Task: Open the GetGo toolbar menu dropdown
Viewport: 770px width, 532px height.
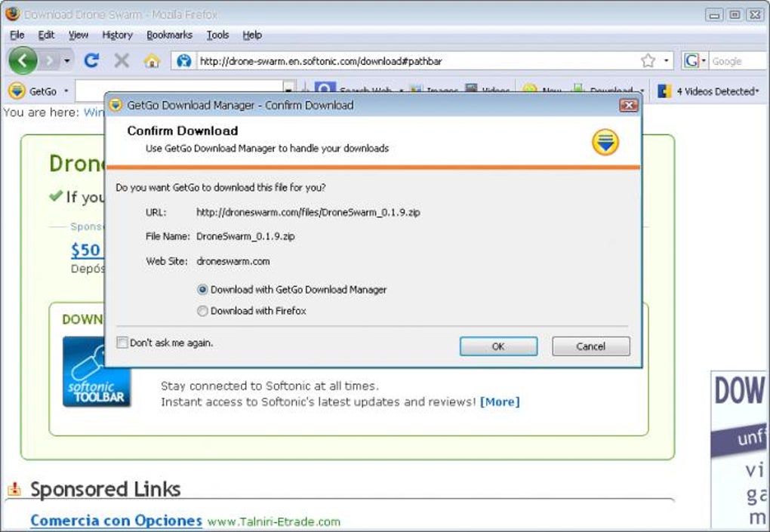Action: pos(66,91)
